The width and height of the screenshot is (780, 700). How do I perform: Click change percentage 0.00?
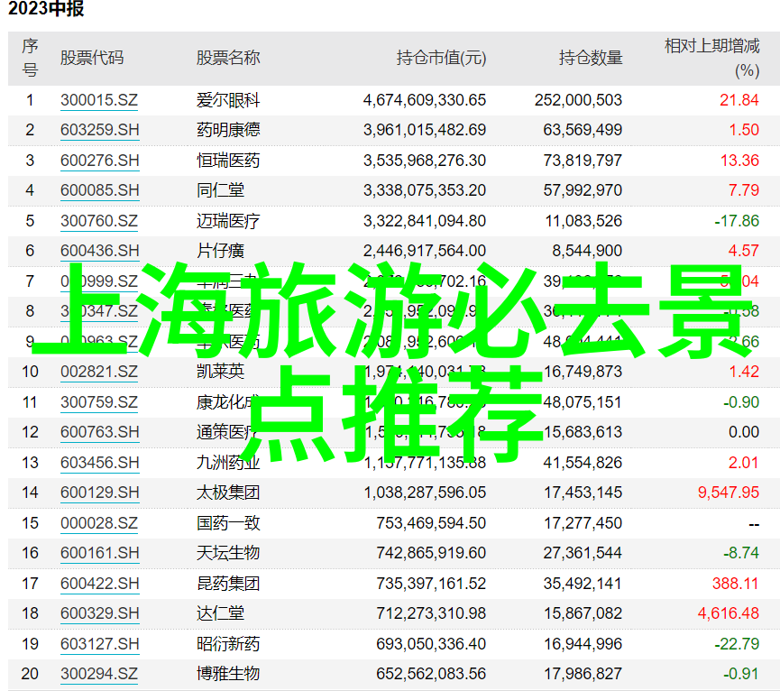click(744, 432)
